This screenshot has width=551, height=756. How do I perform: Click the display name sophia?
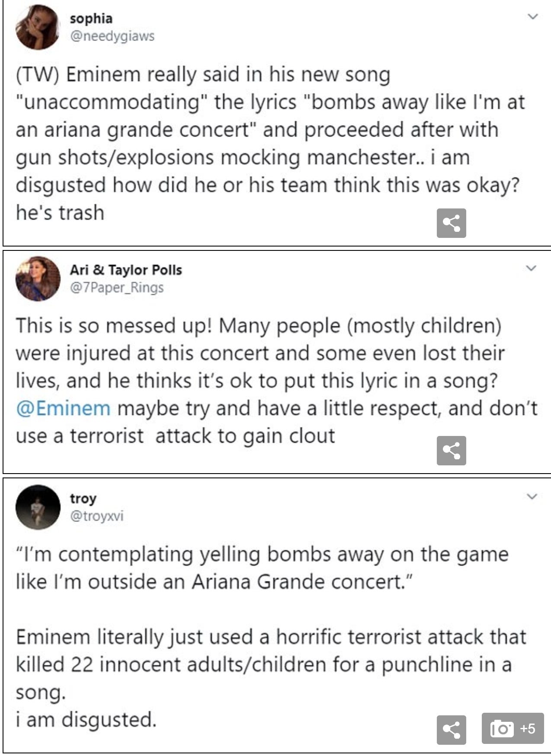pos(91,18)
